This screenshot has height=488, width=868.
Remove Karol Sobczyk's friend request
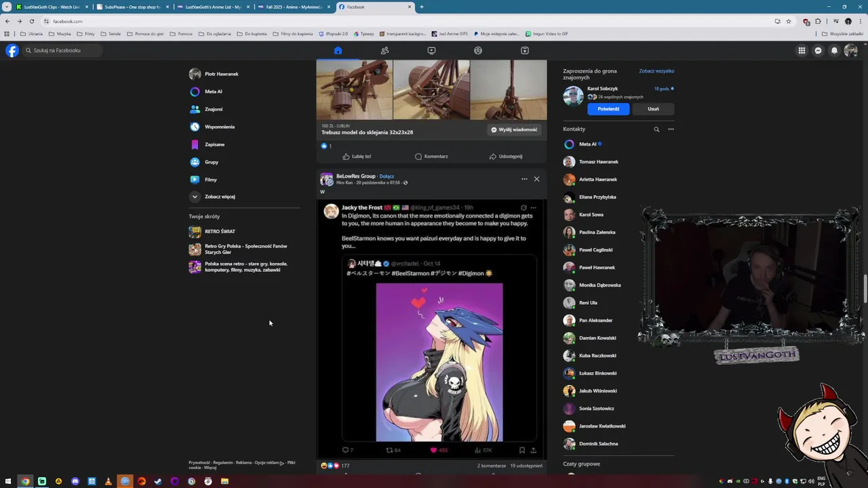tap(653, 108)
